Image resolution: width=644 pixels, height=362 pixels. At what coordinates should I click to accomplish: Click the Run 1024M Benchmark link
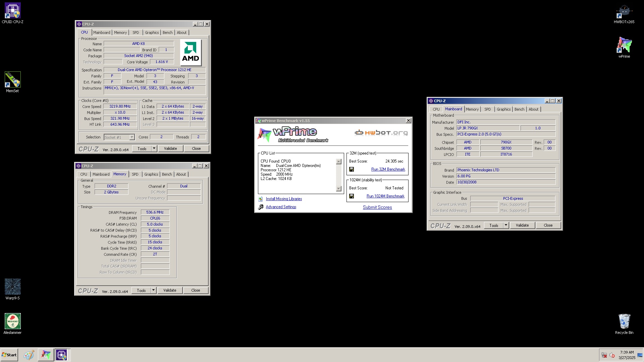click(x=385, y=196)
